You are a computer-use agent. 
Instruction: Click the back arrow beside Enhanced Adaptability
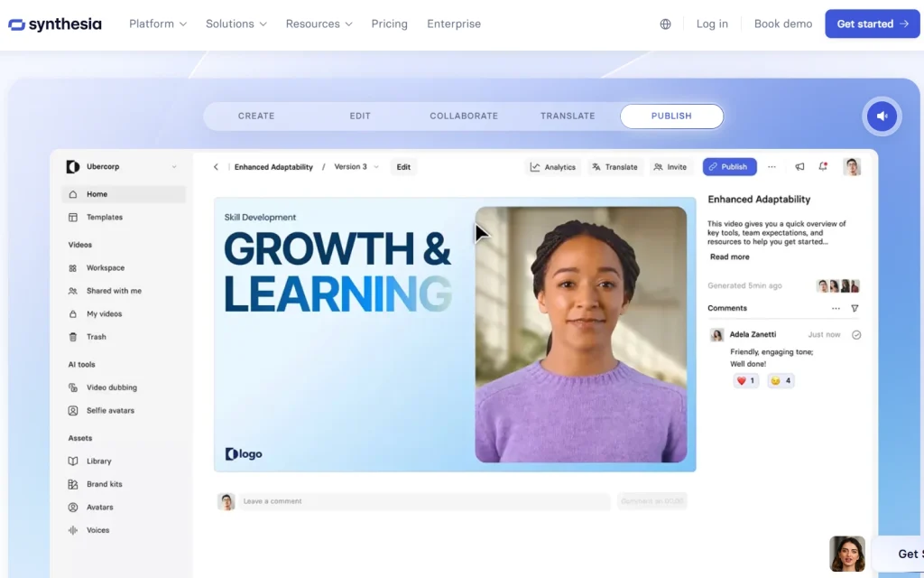[216, 167]
